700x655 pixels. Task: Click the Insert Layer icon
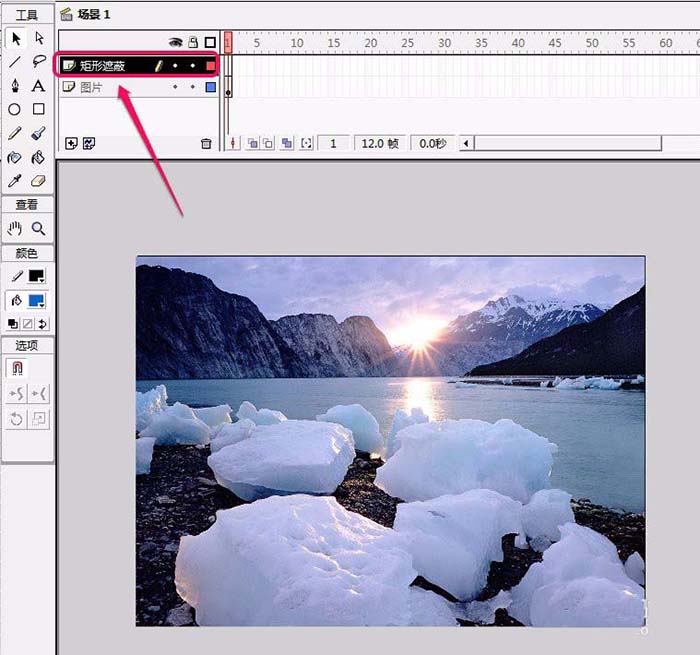pos(71,143)
